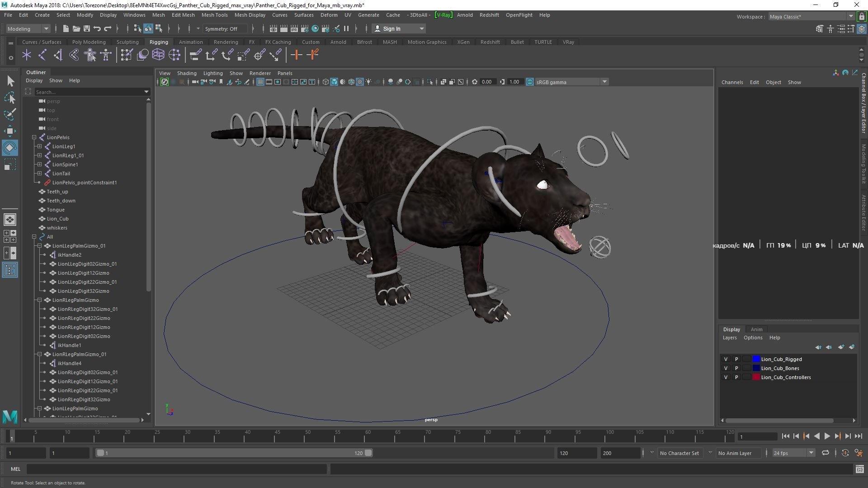Toggle the sRGB gamma color management button
Screen dimensions: 868x488
click(x=530, y=82)
